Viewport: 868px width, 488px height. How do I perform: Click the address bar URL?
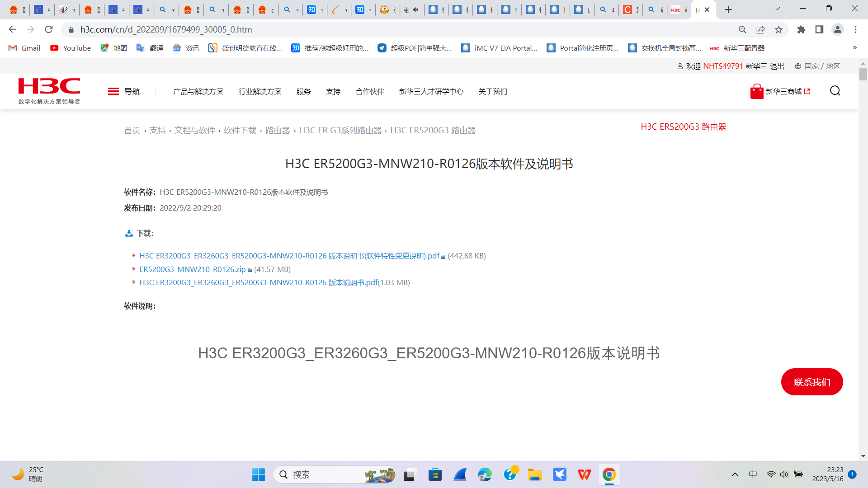(x=166, y=30)
